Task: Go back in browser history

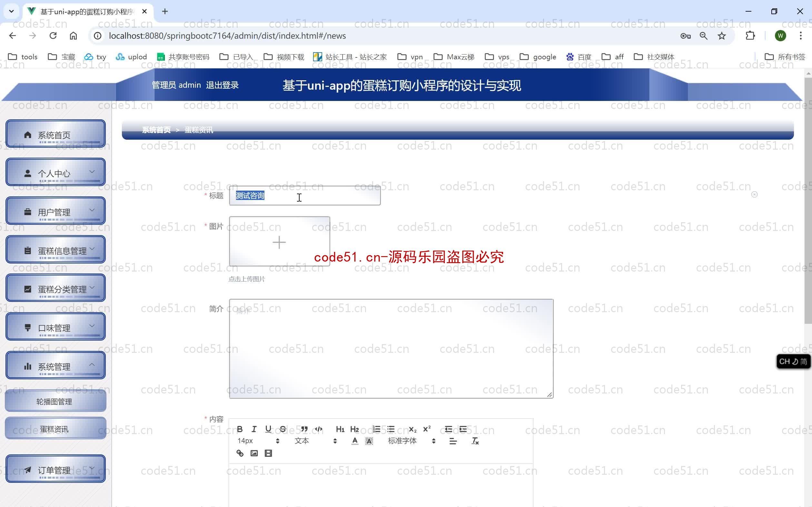Action: coord(12,35)
